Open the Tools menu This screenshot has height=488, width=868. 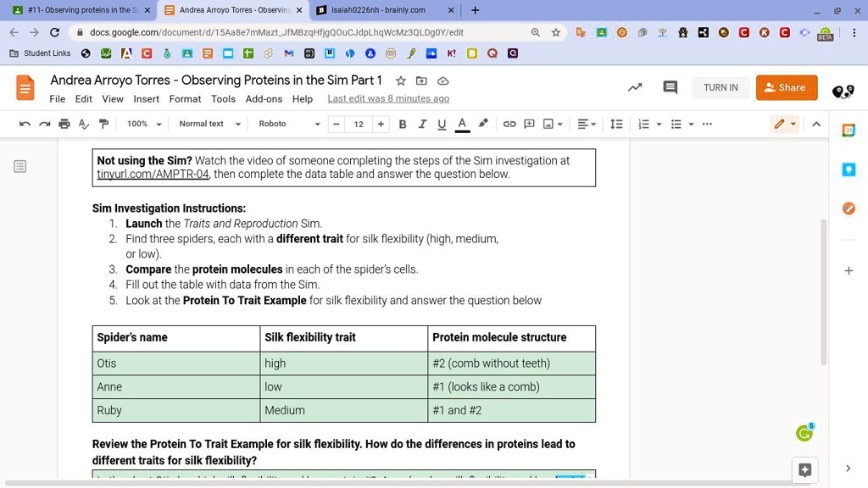tap(223, 99)
